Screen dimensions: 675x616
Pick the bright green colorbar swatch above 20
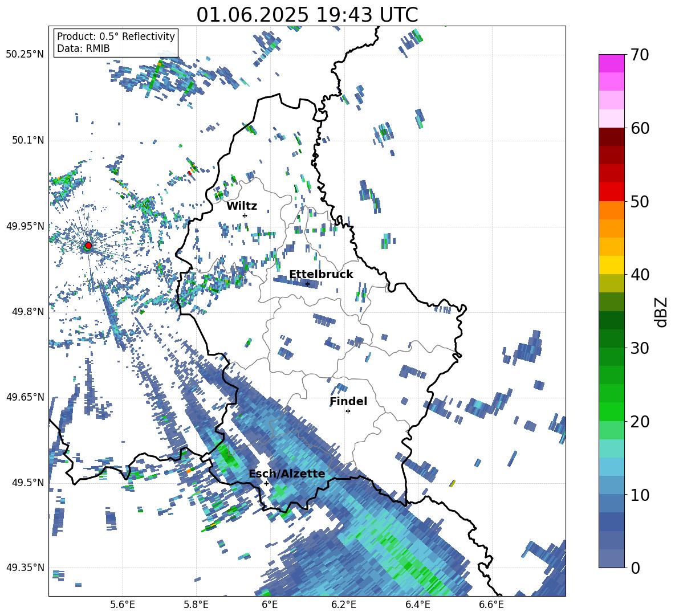coord(611,411)
